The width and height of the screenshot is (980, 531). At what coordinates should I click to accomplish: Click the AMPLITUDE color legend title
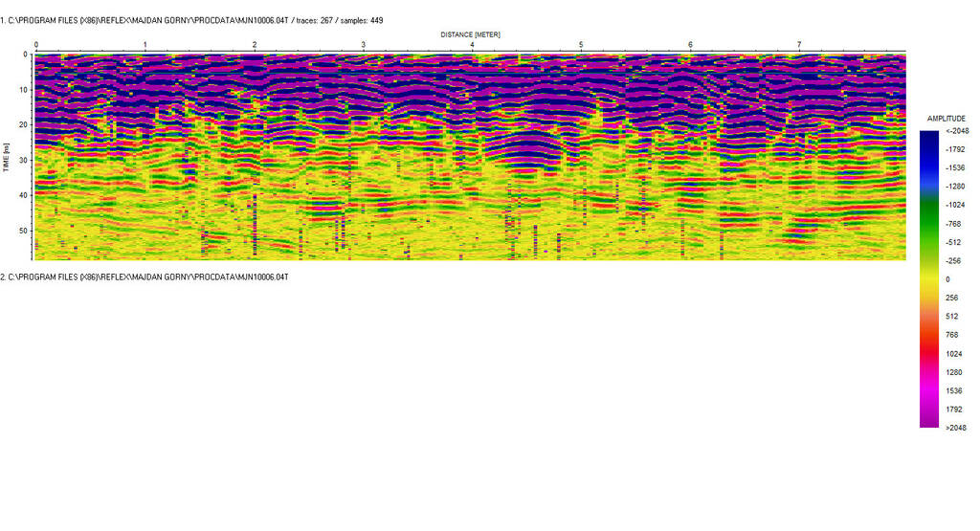click(947, 118)
